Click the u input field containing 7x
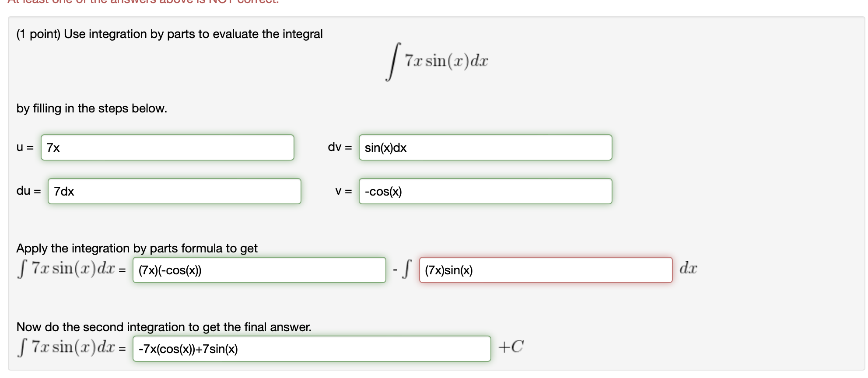Viewport: 868px width, 378px height. coord(168,147)
